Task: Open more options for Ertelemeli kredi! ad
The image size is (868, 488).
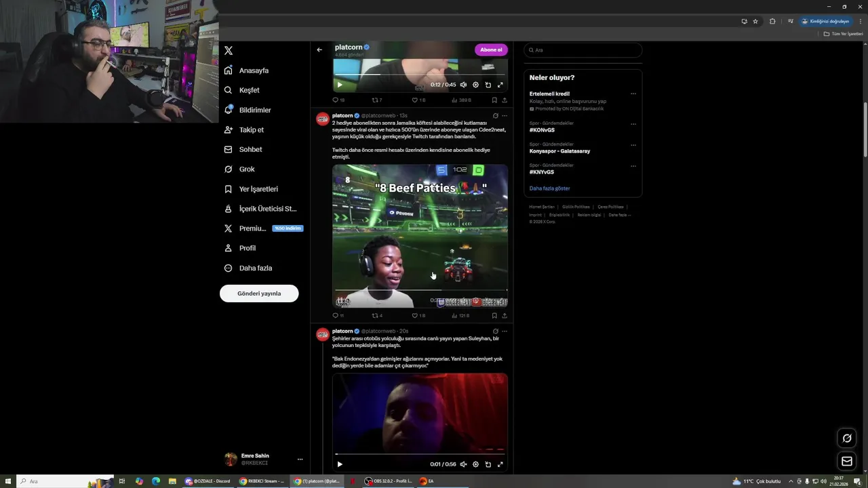Action: click(x=633, y=94)
